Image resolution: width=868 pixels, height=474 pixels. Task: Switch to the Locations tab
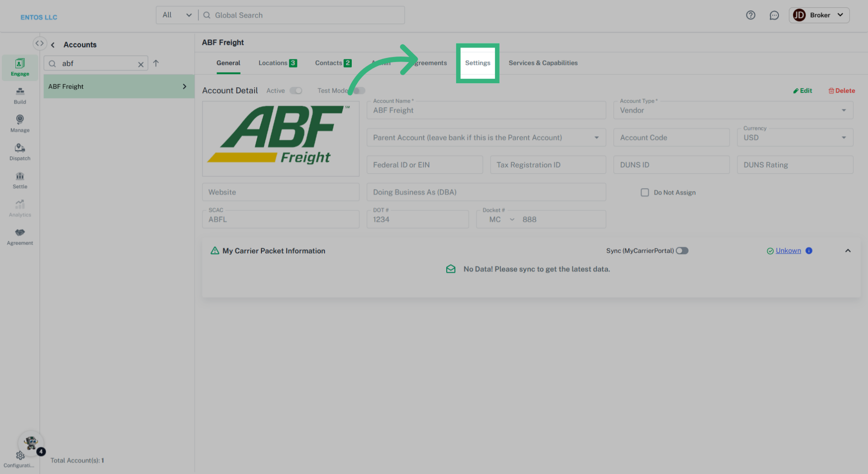(x=278, y=63)
